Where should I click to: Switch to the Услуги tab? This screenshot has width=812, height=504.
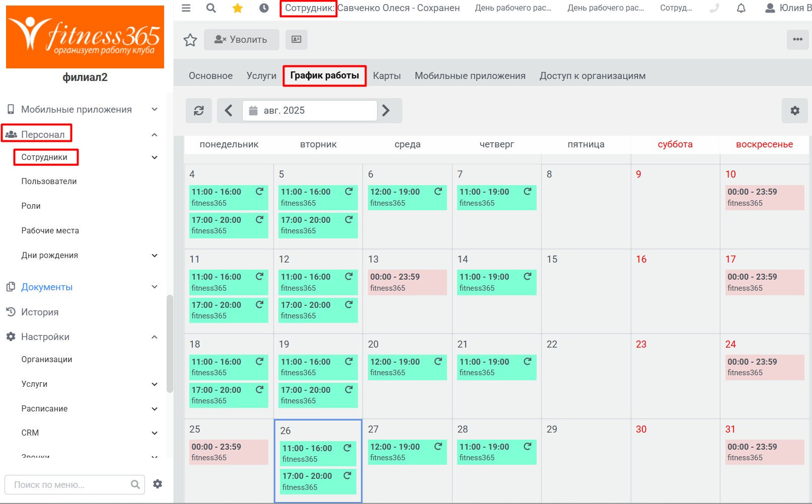tap(261, 76)
